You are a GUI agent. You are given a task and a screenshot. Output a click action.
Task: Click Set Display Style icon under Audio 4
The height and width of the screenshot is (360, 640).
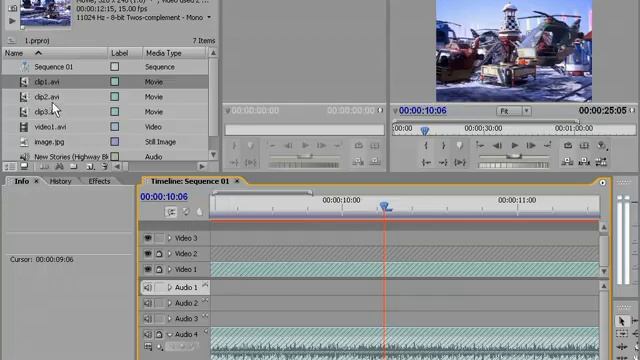click(x=148, y=347)
